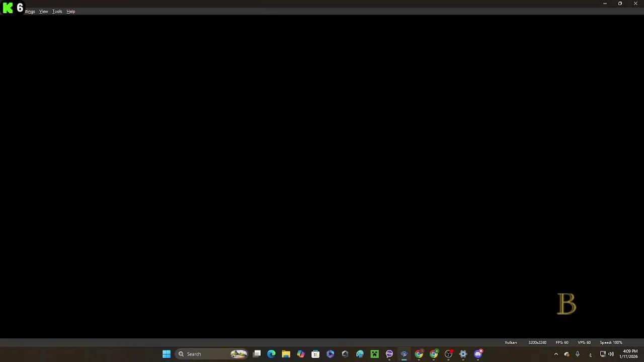The width and height of the screenshot is (644, 362).
Task: Show hidden system tray icons
Action: pos(556,354)
